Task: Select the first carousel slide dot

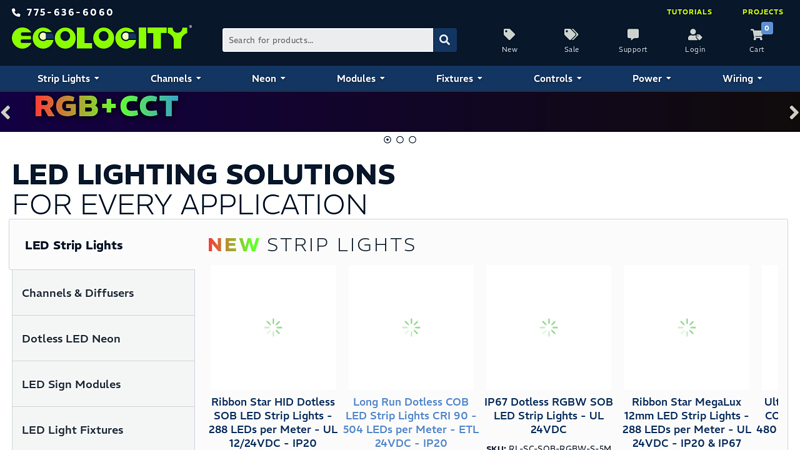Action: click(x=388, y=140)
